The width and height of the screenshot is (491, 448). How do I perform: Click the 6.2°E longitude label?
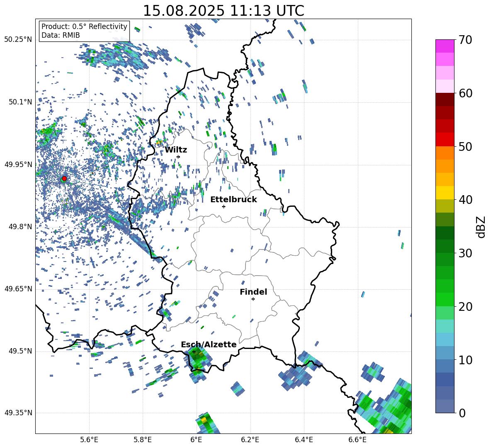(x=250, y=440)
